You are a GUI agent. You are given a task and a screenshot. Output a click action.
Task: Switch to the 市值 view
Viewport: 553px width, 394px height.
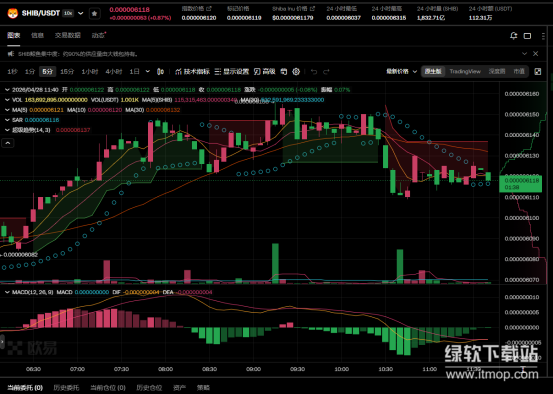(519, 72)
